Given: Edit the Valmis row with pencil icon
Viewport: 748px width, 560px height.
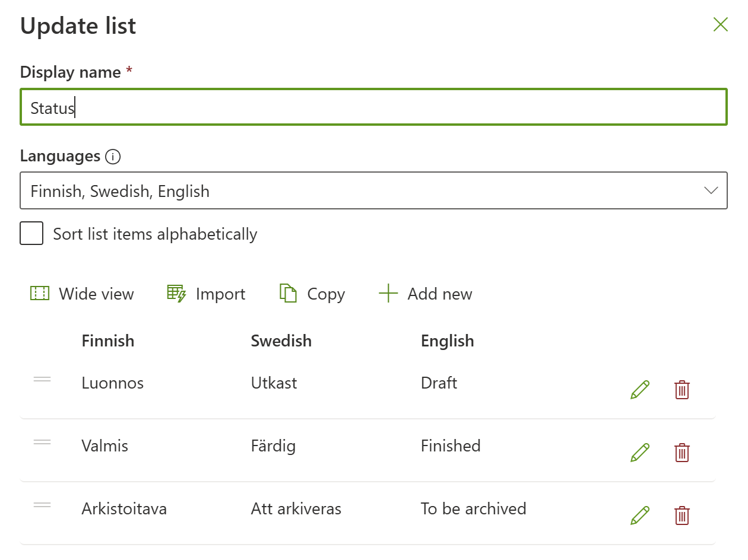Looking at the screenshot, I should [x=640, y=453].
